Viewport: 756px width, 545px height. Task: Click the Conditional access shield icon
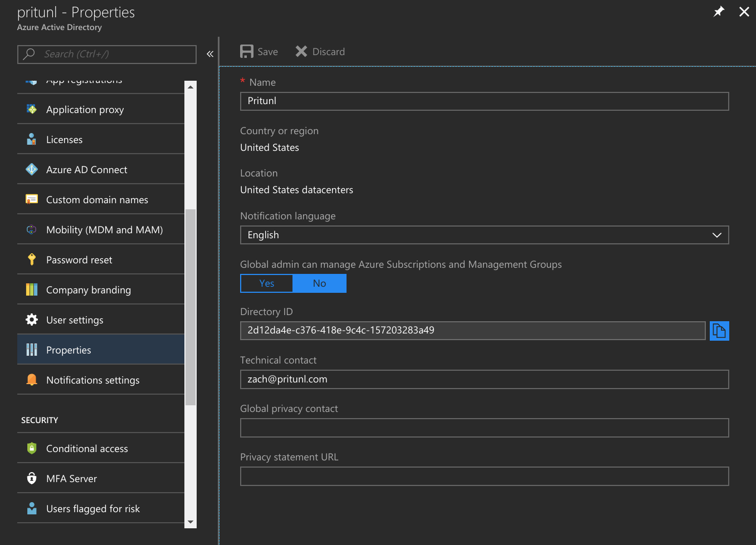click(x=32, y=448)
